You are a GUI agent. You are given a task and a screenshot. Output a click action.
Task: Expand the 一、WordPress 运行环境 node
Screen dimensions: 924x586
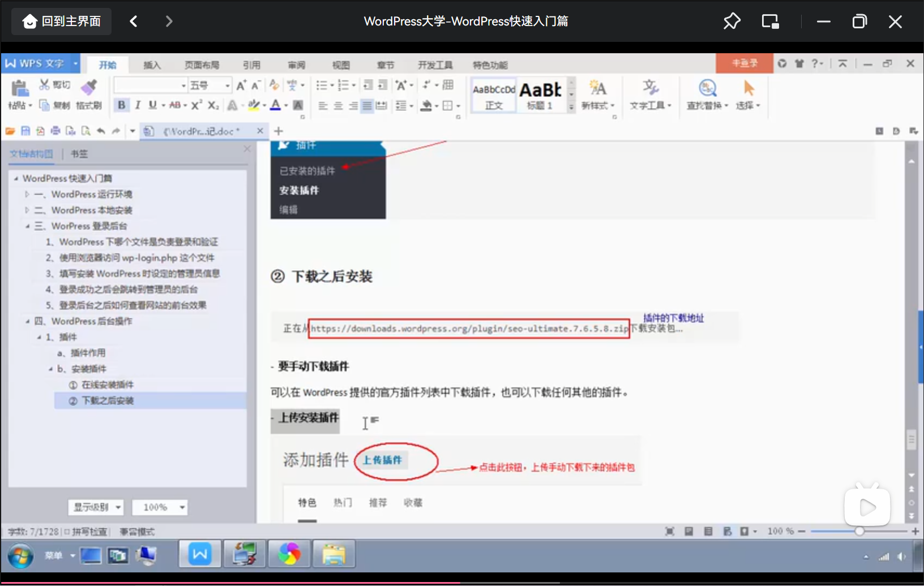coord(27,194)
